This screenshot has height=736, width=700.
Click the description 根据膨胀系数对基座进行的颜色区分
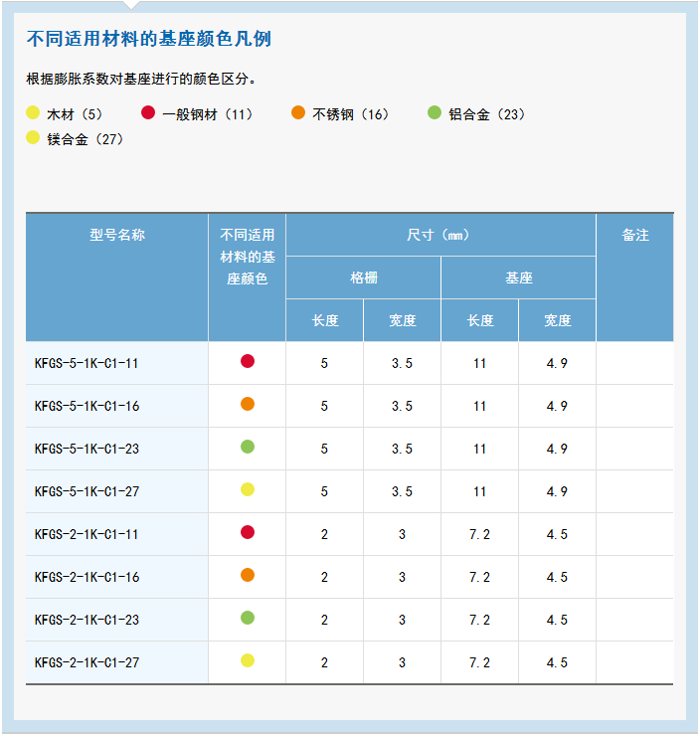click(141, 79)
